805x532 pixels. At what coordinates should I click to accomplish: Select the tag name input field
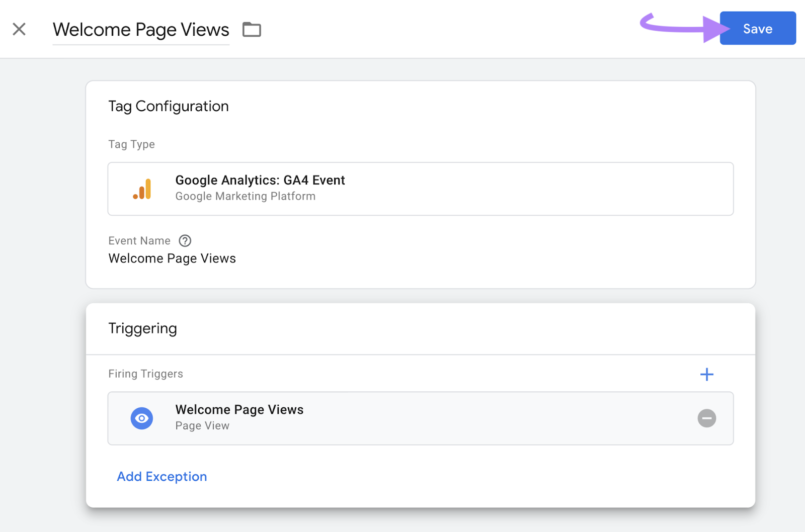pos(141,29)
